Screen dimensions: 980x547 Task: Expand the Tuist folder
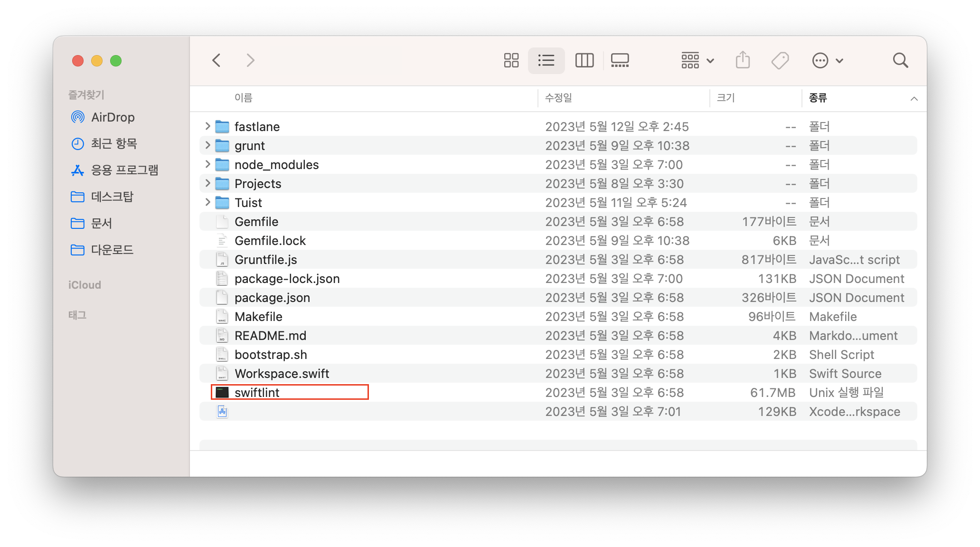point(207,202)
